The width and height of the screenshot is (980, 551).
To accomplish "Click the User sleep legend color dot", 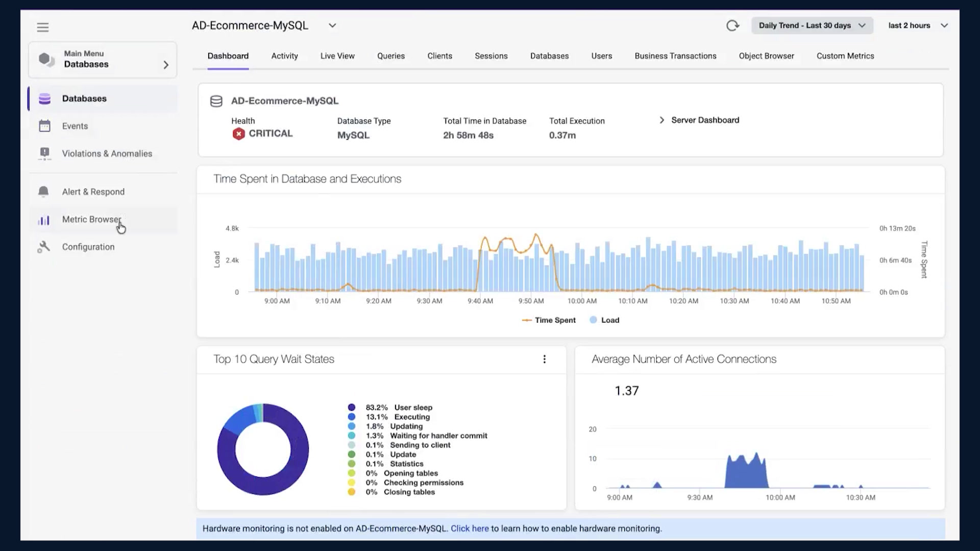I will (351, 407).
